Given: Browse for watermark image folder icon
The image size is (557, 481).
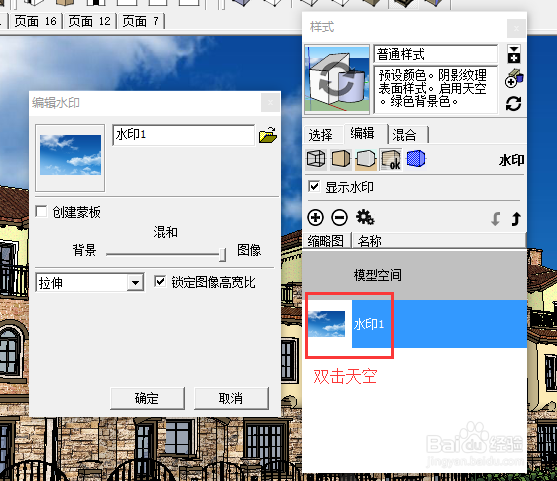Looking at the screenshot, I should 268,135.
